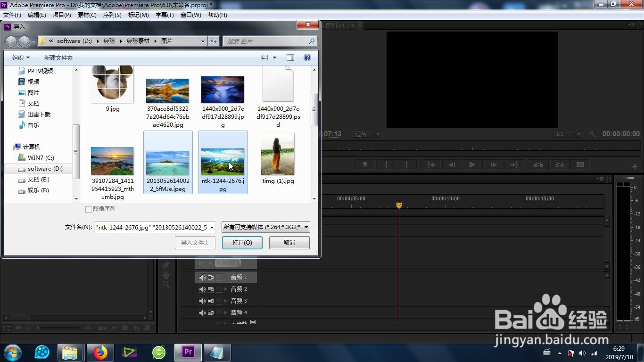Open help in the import dialog
The image size is (644, 362).
[x=307, y=58]
